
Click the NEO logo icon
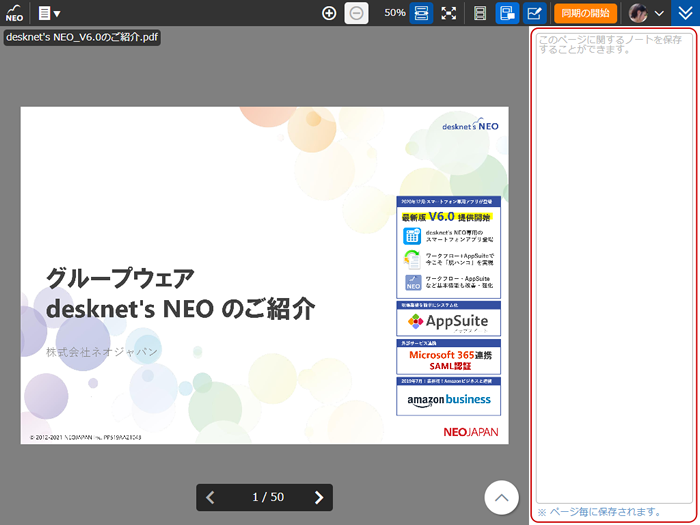14,13
